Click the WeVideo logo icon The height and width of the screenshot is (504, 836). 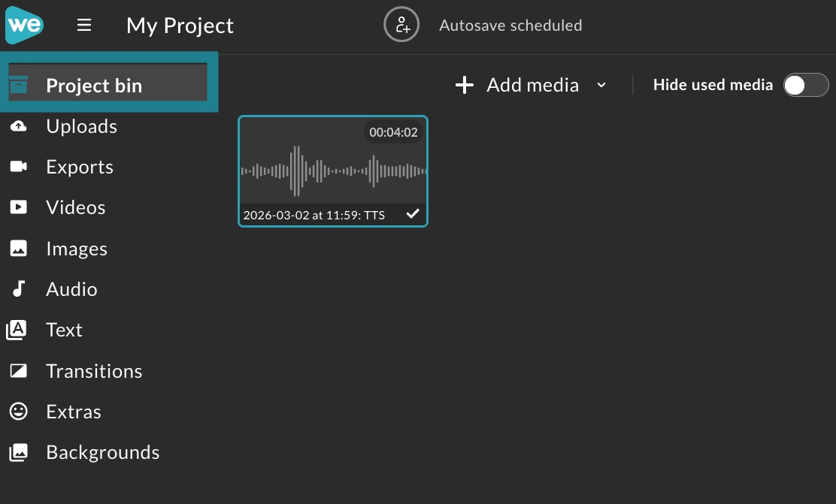25,25
